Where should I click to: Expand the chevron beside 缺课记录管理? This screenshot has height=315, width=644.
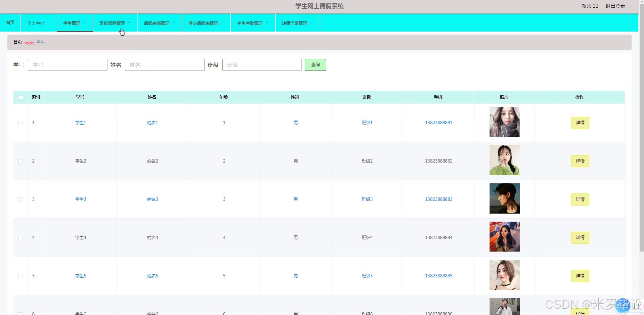pos(312,23)
